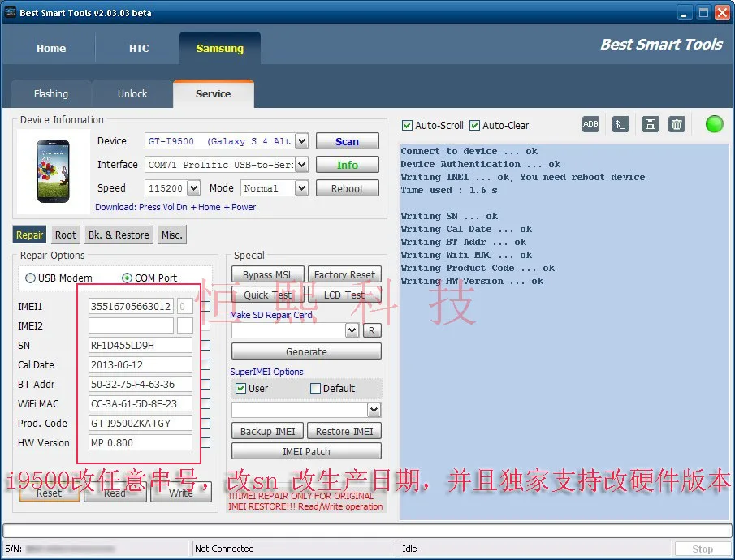
Task: Click the Backup IMEI button
Action: point(268,431)
